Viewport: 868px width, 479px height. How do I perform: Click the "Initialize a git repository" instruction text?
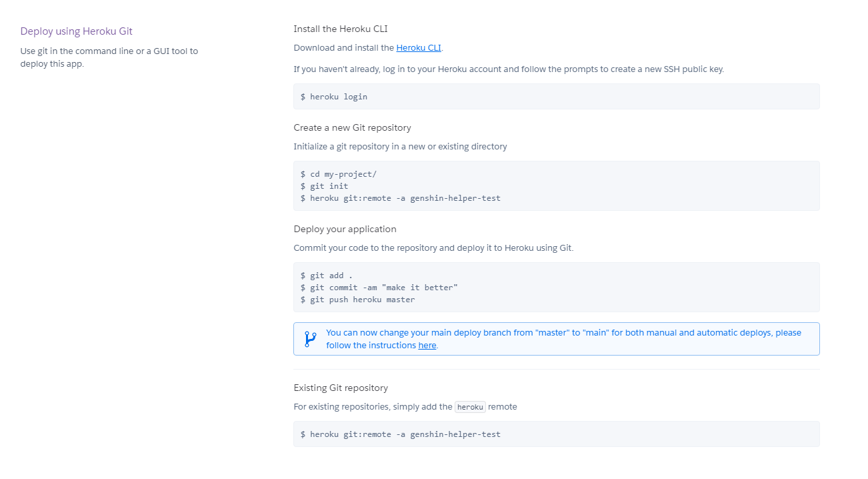pyautogui.click(x=400, y=146)
